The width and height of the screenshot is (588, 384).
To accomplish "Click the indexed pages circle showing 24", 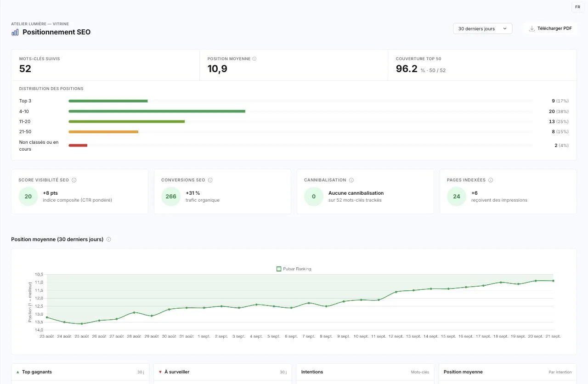I will (457, 197).
